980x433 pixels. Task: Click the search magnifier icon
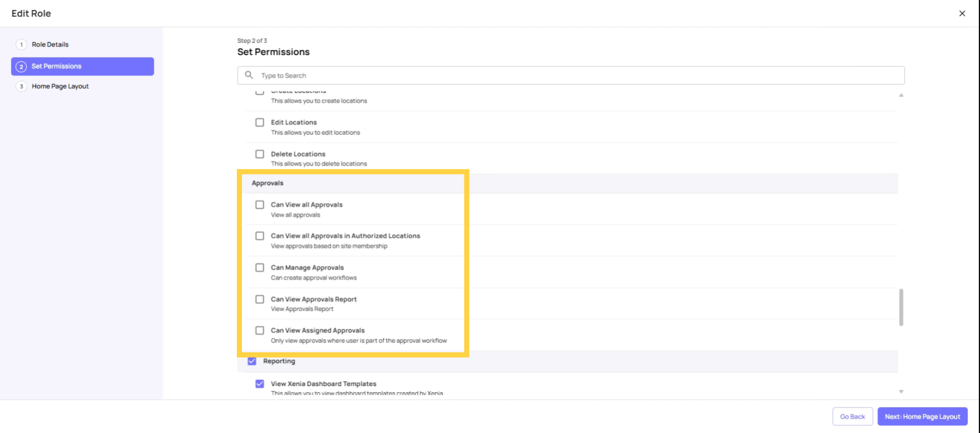pyautogui.click(x=249, y=75)
